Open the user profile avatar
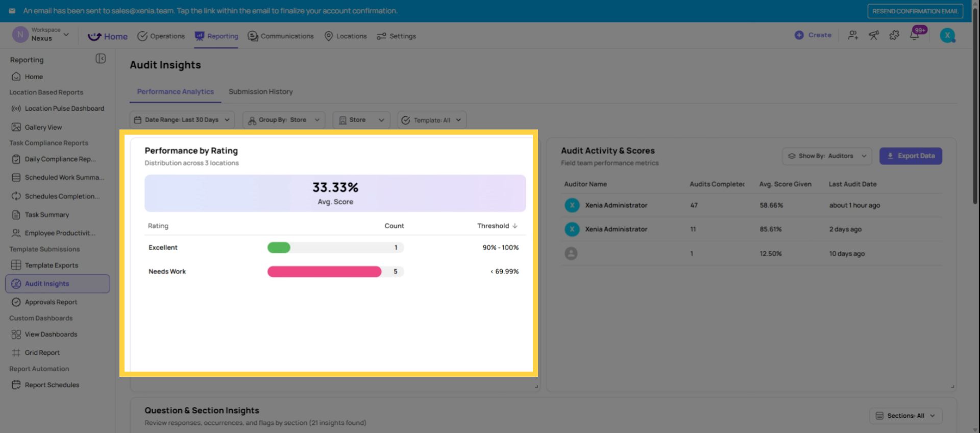This screenshot has width=980, height=433. (947, 35)
